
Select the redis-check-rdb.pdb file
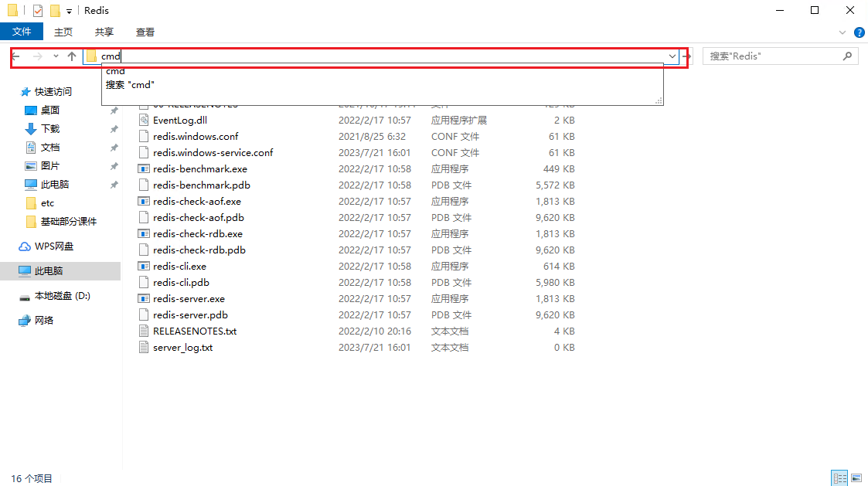[x=199, y=250]
